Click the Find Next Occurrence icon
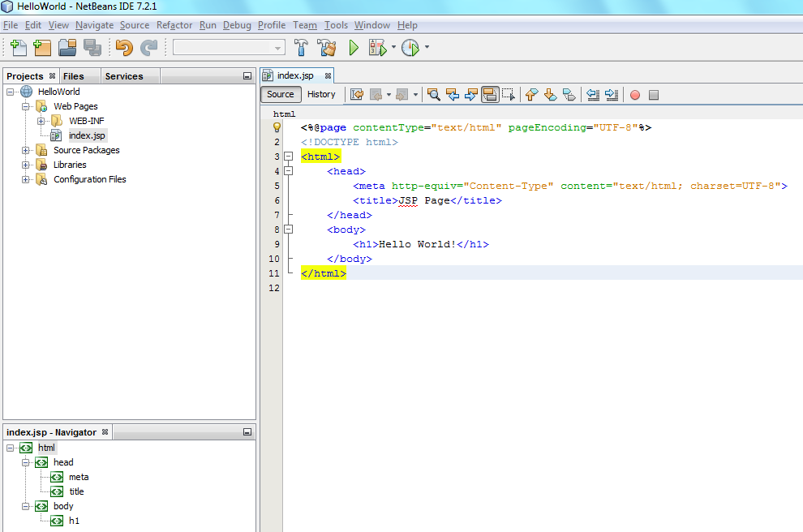Image resolution: width=803 pixels, height=532 pixels. point(471,95)
